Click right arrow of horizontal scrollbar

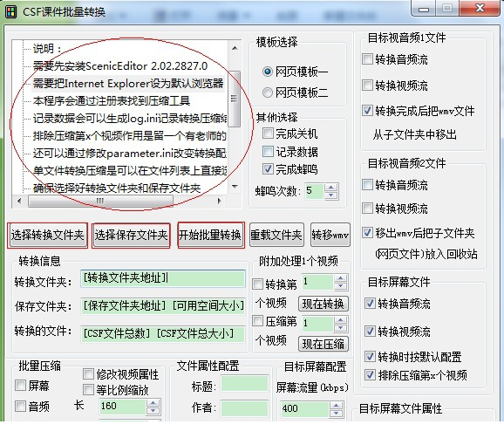[x=219, y=201]
